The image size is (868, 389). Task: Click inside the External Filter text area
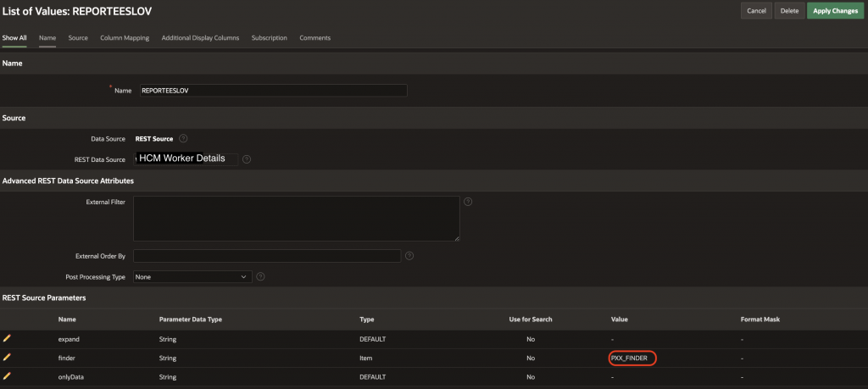297,219
